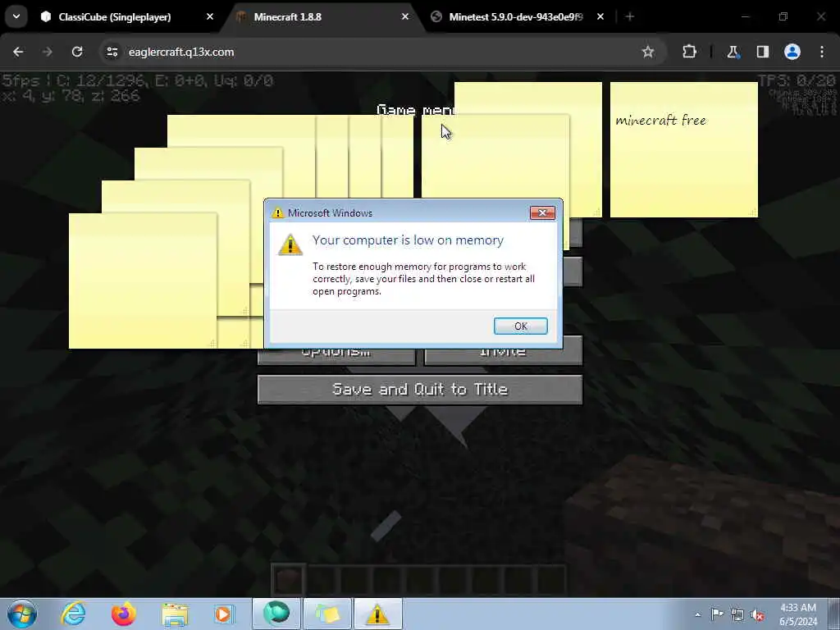The image size is (840, 630).
Task: Toggle the browser side panel
Action: [762, 52]
